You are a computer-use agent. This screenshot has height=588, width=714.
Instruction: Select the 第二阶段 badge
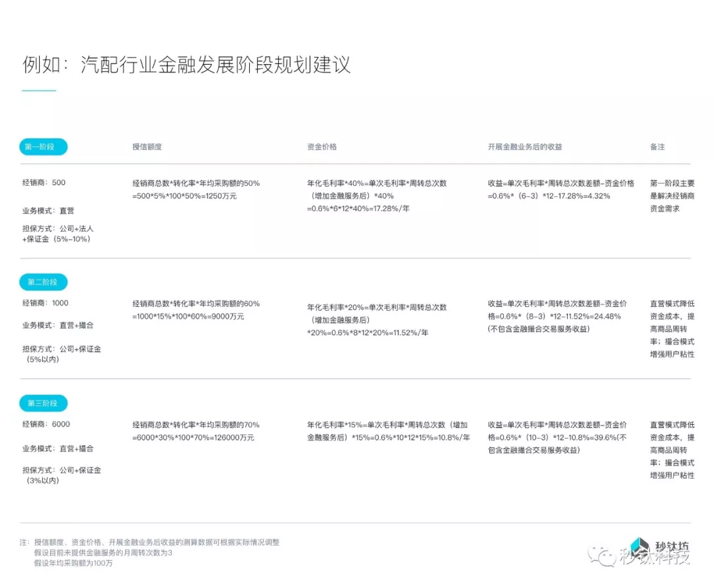(x=43, y=282)
